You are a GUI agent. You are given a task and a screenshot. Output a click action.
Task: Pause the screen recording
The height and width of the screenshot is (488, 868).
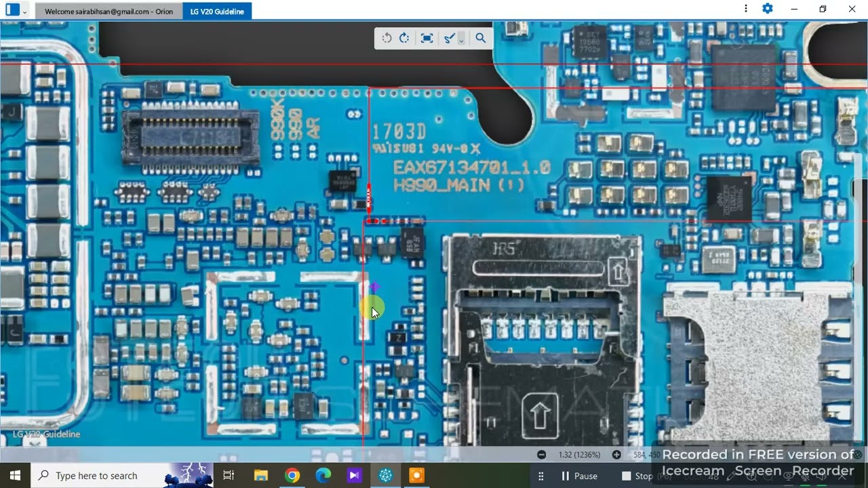pos(579,476)
